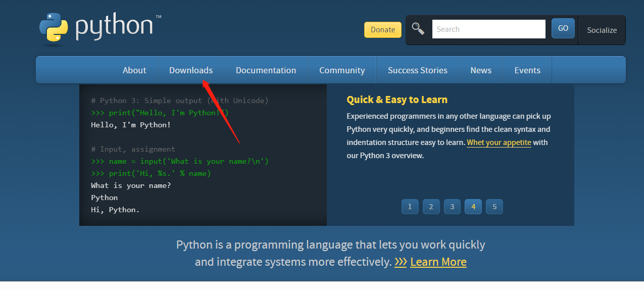
Task: Open the Socialize menu
Action: (x=602, y=30)
